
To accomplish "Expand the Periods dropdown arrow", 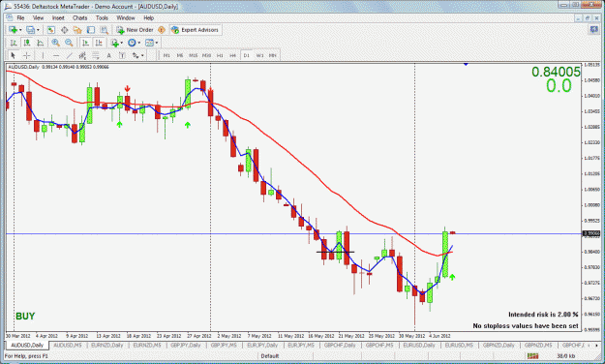I will (x=138, y=43).
